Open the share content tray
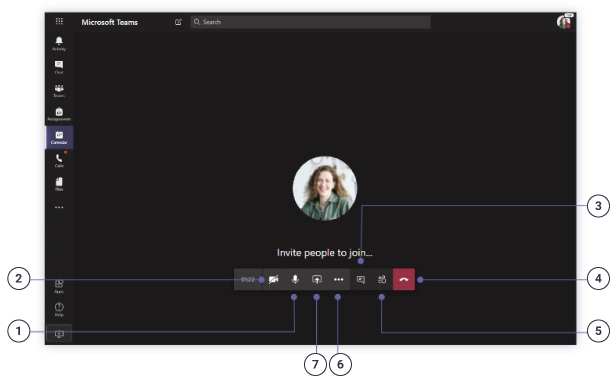Screen dimensions: 615x384 tap(317, 279)
